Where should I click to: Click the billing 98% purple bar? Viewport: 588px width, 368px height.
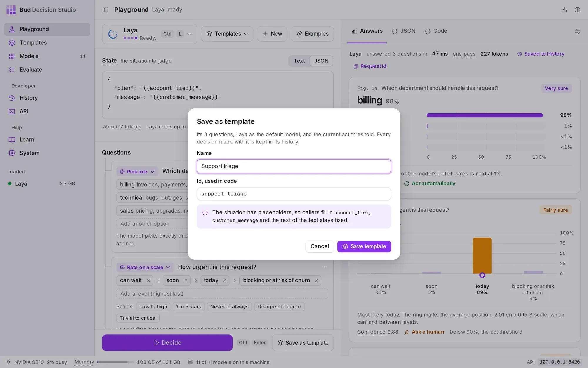(485, 115)
